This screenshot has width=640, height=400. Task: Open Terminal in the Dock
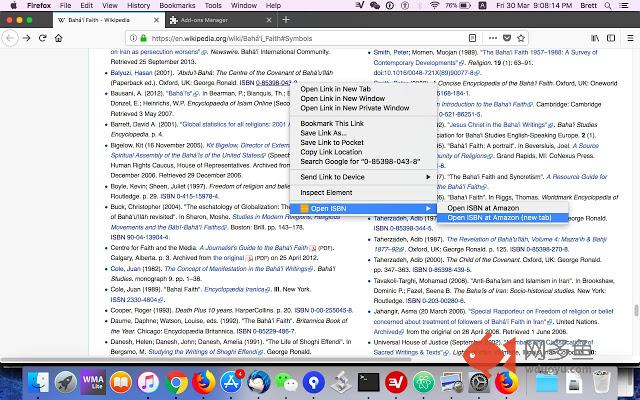(369, 383)
